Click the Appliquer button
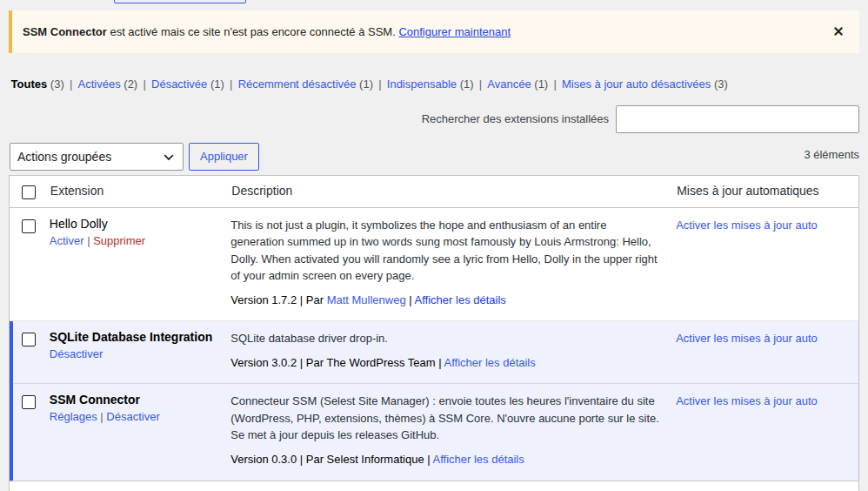The image size is (868, 491). 224,157
